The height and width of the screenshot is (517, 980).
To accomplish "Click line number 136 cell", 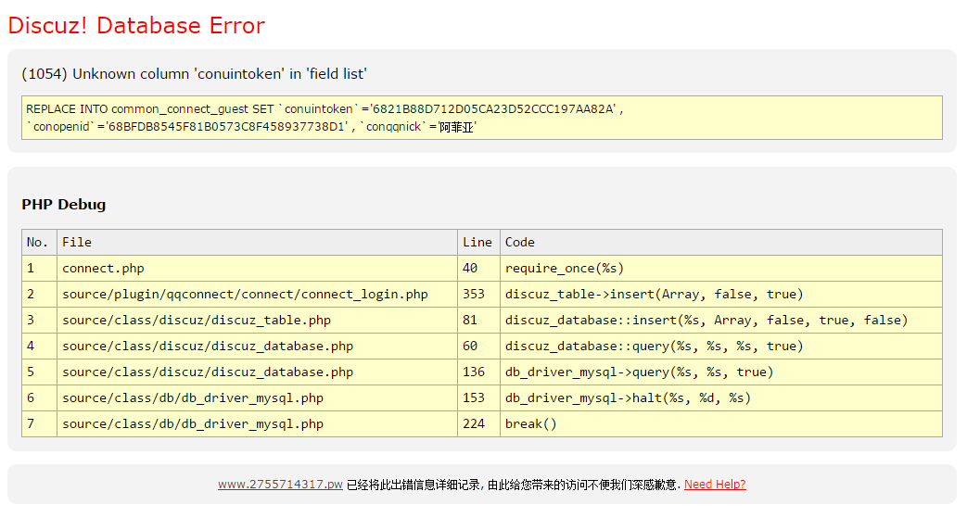I will pos(478,372).
